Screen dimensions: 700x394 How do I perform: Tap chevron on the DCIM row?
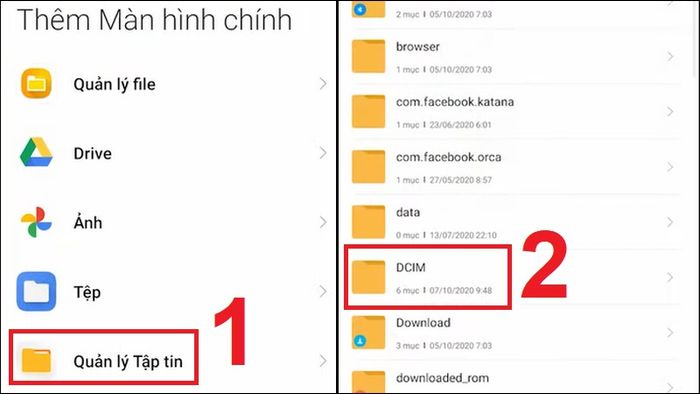pyautogui.click(x=670, y=277)
